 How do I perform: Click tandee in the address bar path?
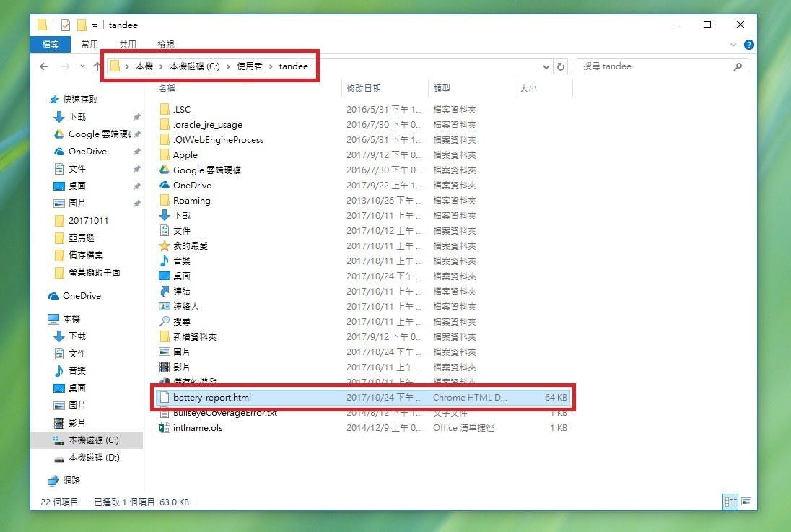pos(293,66)
